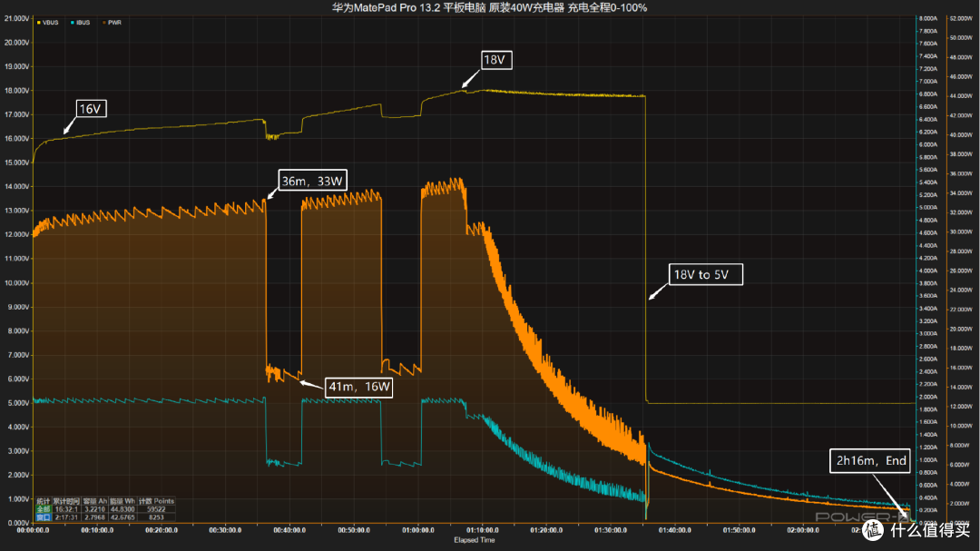Click the 01:40:00.0 time axis label
This screenshot has width=980, height=551.
pyautogui.click(x=675, y=530)
